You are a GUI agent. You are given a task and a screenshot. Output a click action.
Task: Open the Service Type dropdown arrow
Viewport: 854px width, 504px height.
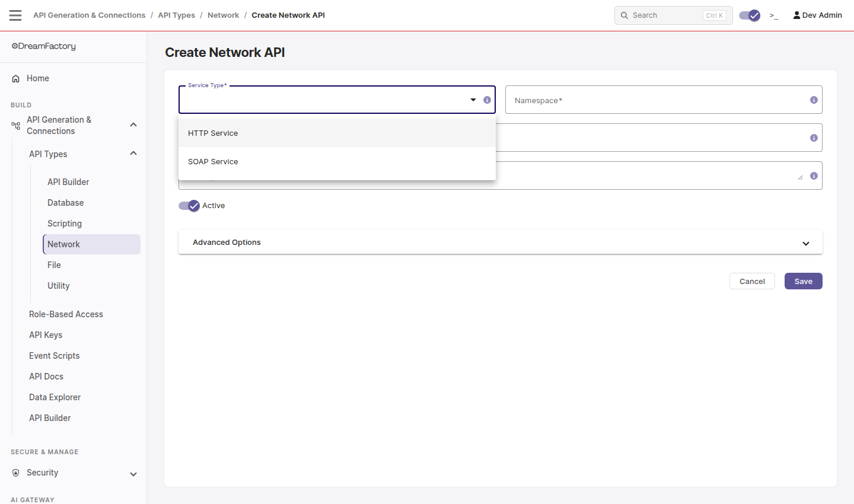(x=473, y=100)
